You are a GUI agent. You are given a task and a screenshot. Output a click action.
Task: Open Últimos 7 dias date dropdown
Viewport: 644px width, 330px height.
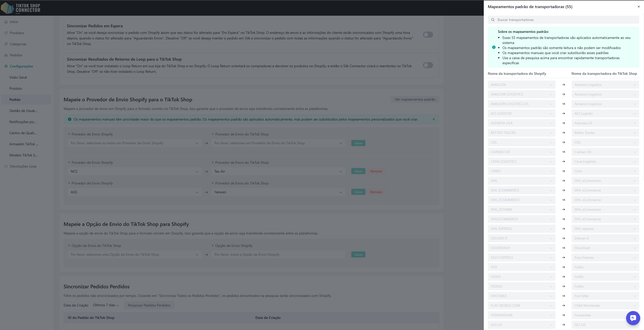[x=106, y=305]
